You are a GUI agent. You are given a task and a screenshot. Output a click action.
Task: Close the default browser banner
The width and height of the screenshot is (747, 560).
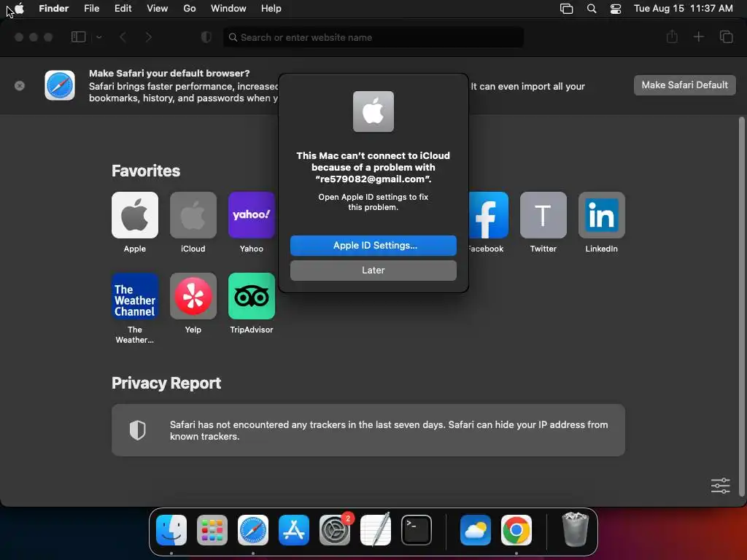pyautogui.click(x=20, y=86)
